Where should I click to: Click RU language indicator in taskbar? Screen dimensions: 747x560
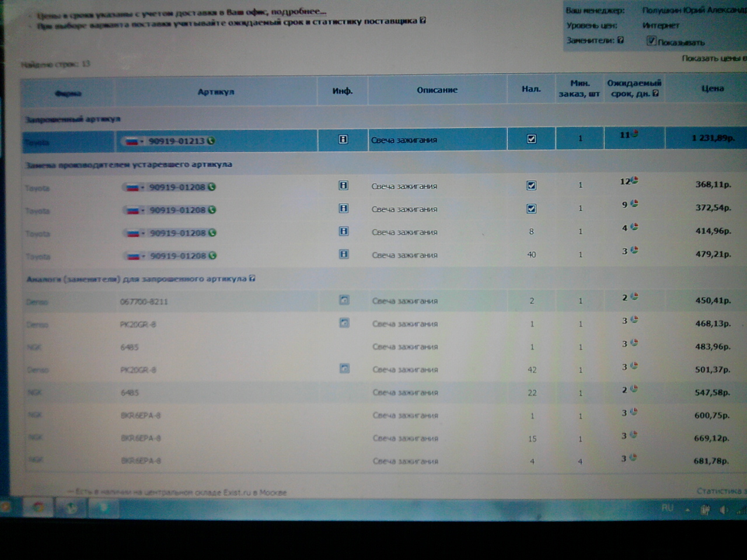[667, 508]
